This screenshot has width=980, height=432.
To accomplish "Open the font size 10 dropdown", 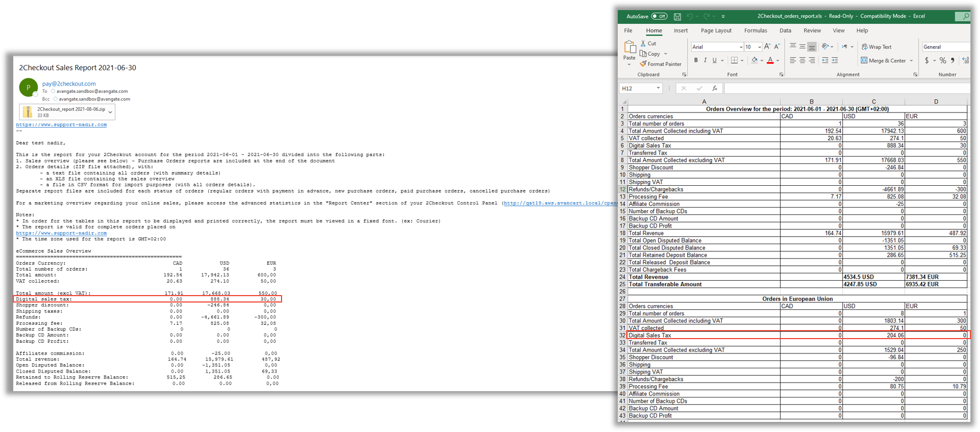I will (759, 47).
